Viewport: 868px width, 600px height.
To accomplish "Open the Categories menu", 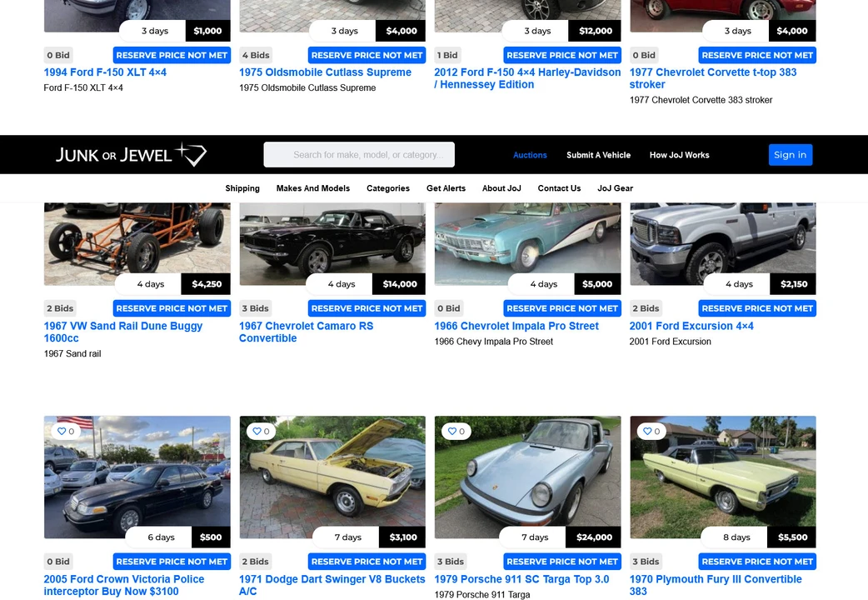I will tap(388, 188).
